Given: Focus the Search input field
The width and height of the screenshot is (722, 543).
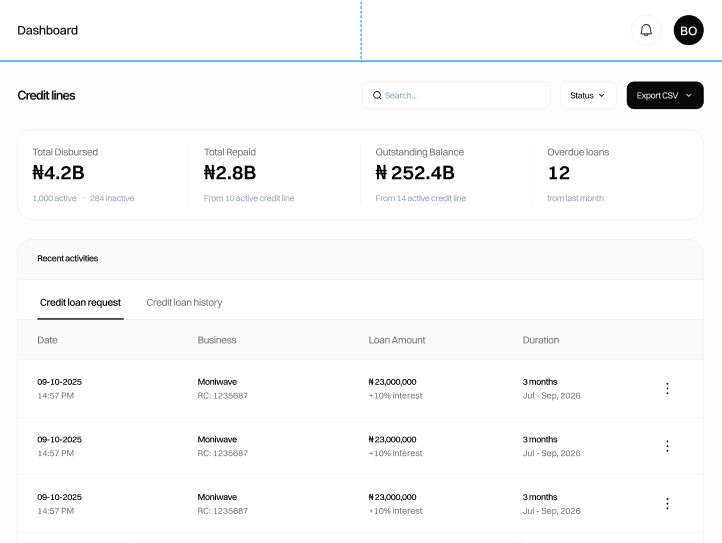Looking at the screenshot, I should 456,95.
